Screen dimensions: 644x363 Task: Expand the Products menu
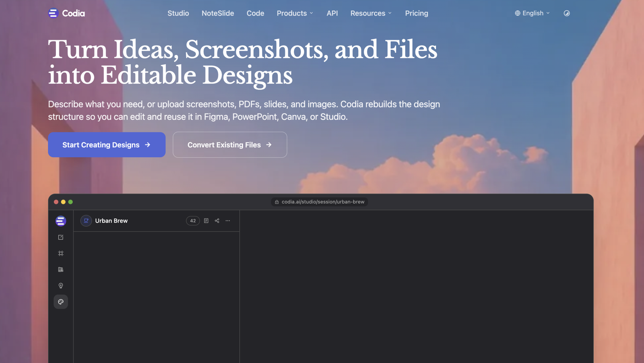pos(295,13)
